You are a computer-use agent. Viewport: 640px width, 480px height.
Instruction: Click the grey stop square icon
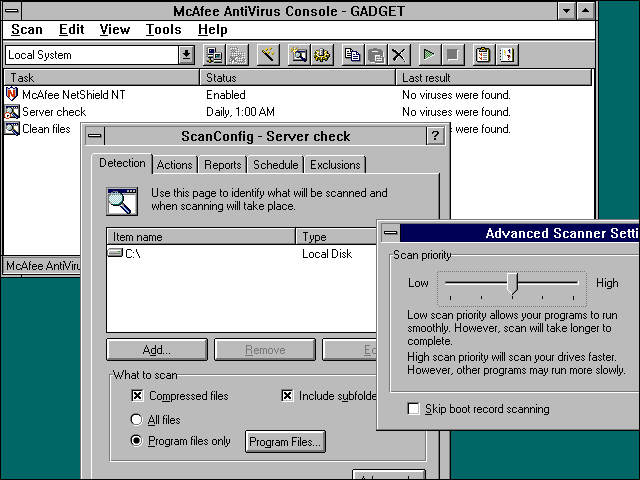pos(453,55)
